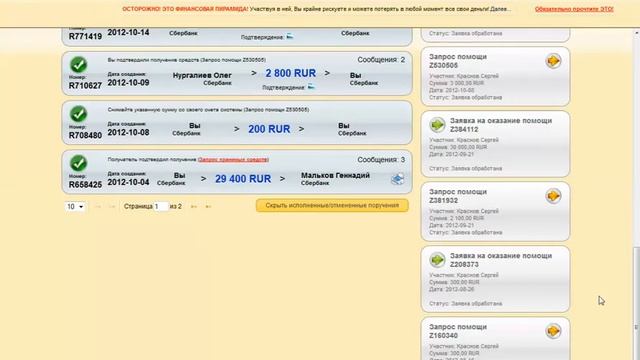Screen dimensions: 640x360
Task: Click orange arrow icon on request Z530505 card
Action: click(x=553, y=61)
